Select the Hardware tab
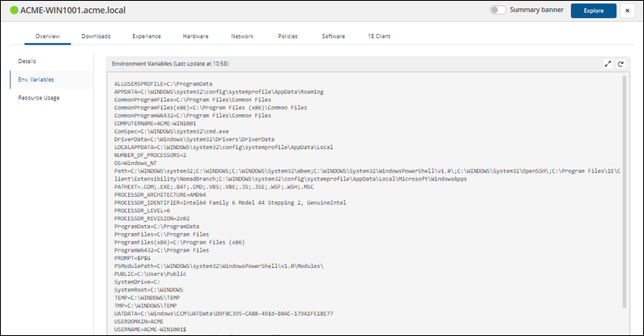Viewport: 644px width, 336px height. click(195, 36)
